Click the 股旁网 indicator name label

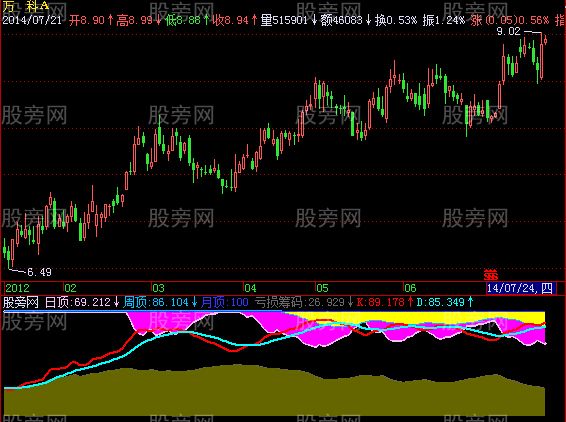click(x=21, y=302)
